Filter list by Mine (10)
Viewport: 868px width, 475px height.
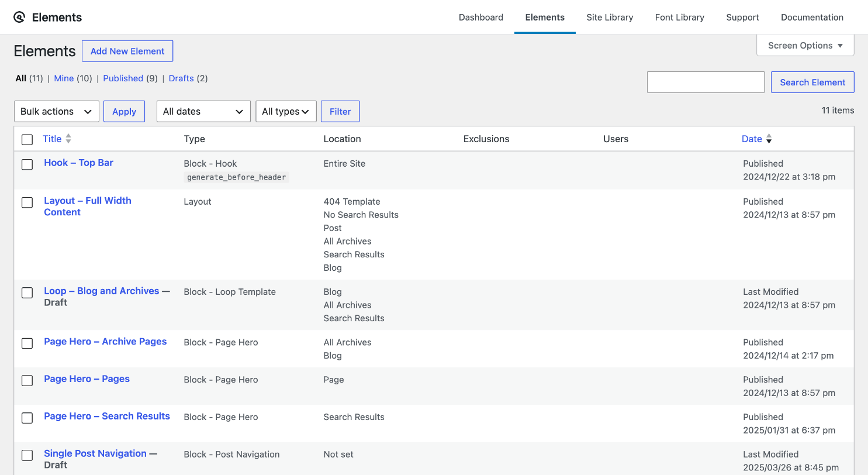point(73,78)
